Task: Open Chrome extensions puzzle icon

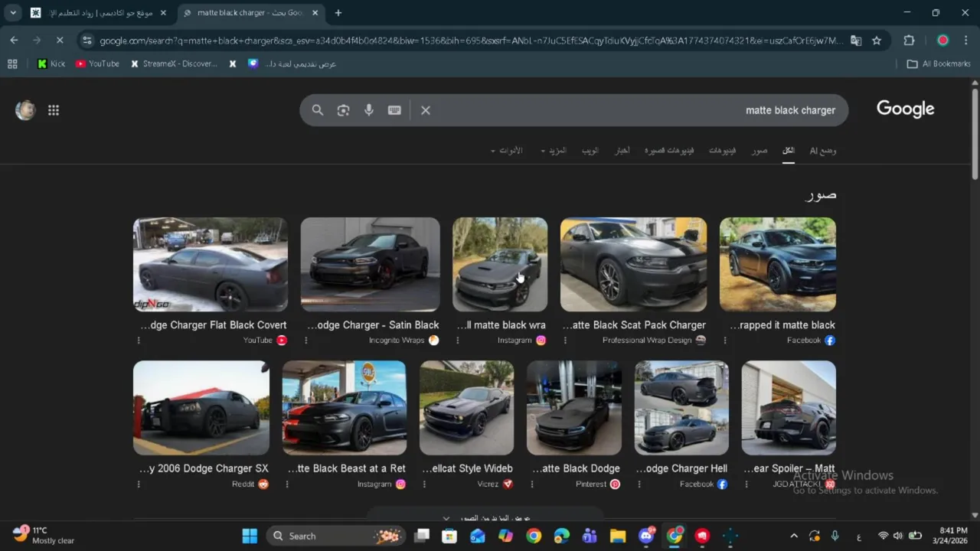Action: [x=909, y=41]
